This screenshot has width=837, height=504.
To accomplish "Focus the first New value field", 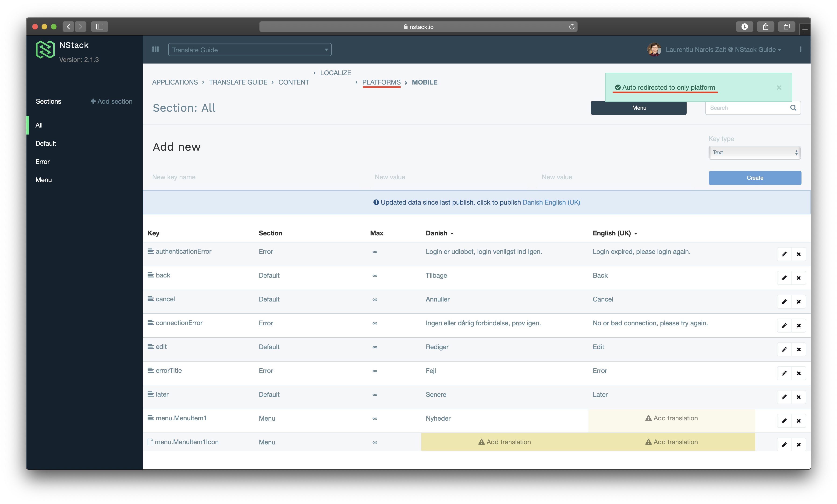I will click(x=449, y=177).
